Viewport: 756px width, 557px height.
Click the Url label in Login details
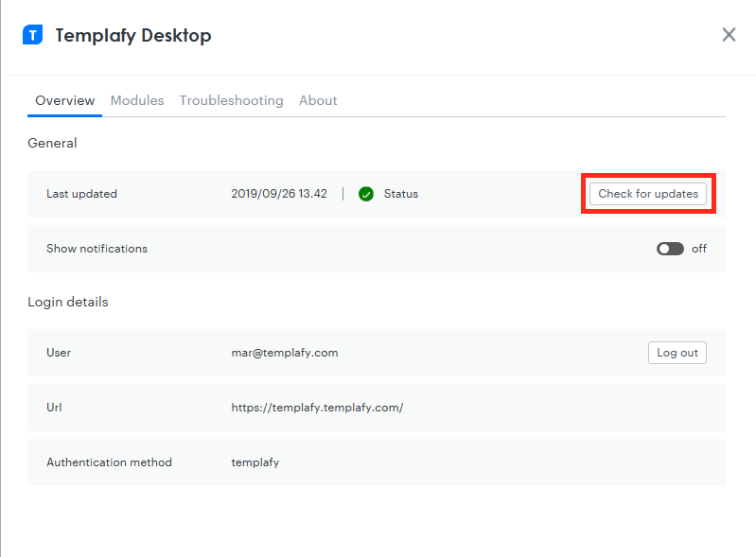pos(54,408)
